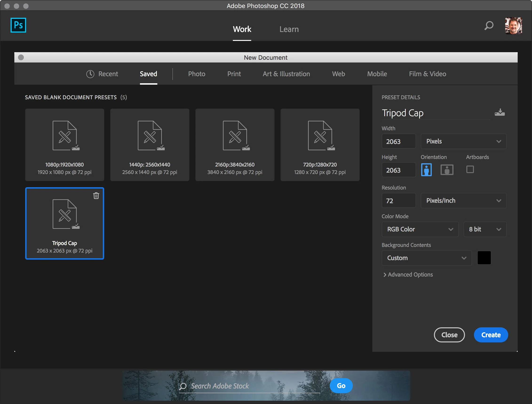Viewport: 532px width, 404px height.
Task: Switch to the Learn tab
Action: click(x=289, y=29)
